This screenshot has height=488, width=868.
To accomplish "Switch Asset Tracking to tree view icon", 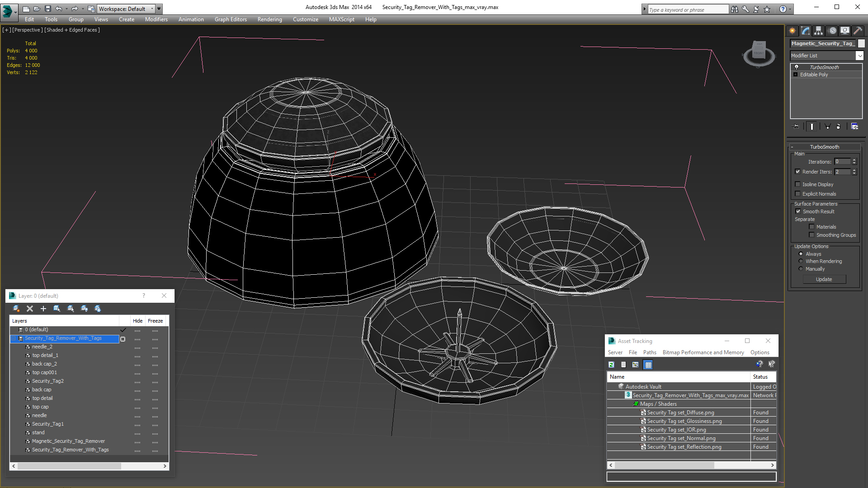I will point(636,365).
